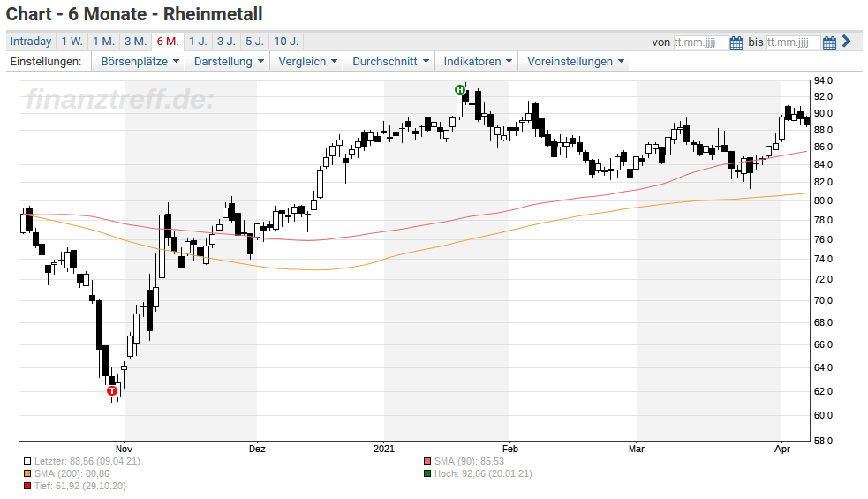Select the 10 J. time range tab
This screenshot has height=499, width=868.
point(286,42)
